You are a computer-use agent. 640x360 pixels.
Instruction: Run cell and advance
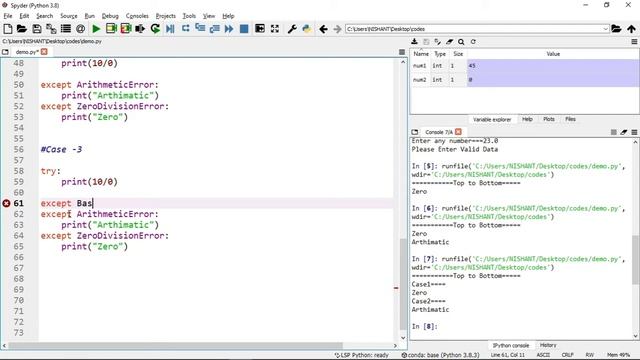pos(126,29)
